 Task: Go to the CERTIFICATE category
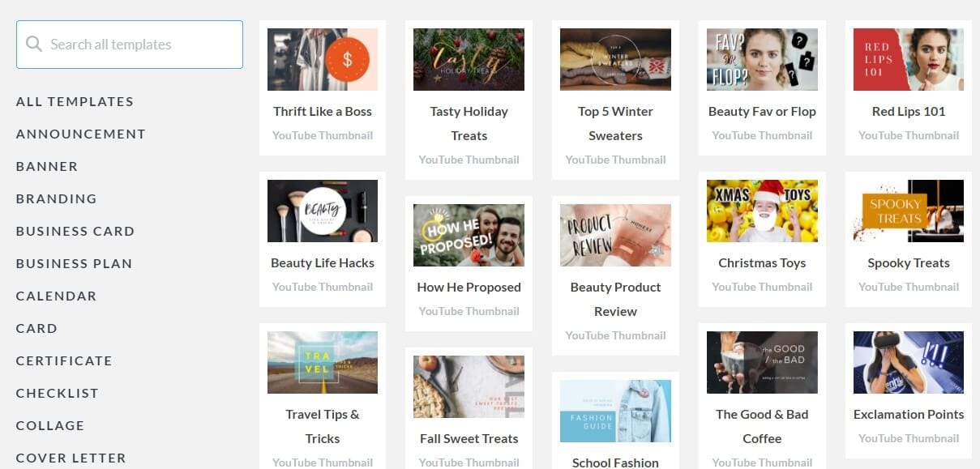point(64,360)
